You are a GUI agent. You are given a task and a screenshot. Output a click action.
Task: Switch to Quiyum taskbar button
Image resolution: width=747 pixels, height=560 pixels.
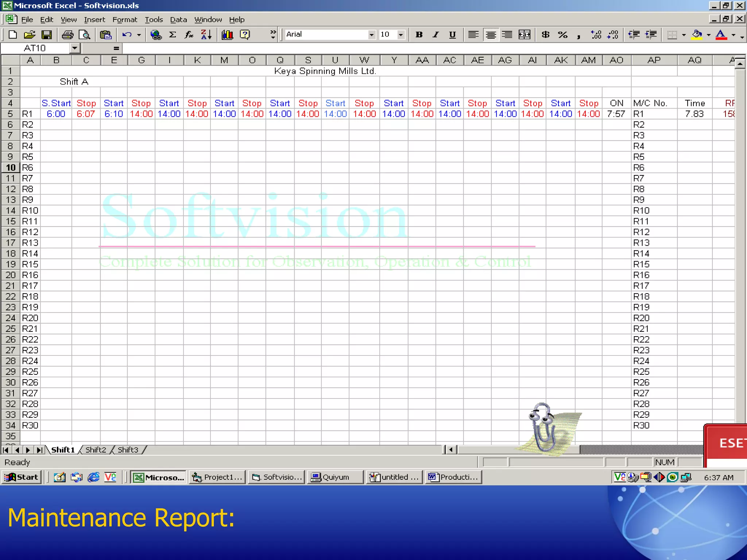coord(336,477)
